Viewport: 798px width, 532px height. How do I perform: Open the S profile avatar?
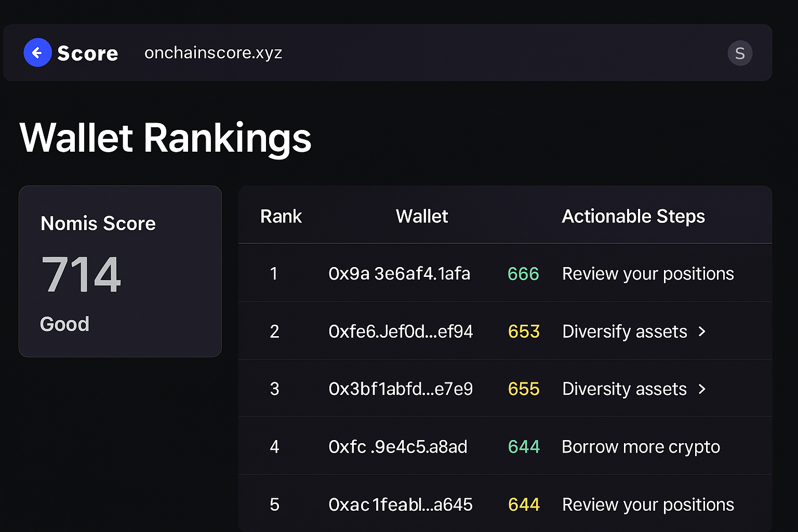[x=740, y=53]
